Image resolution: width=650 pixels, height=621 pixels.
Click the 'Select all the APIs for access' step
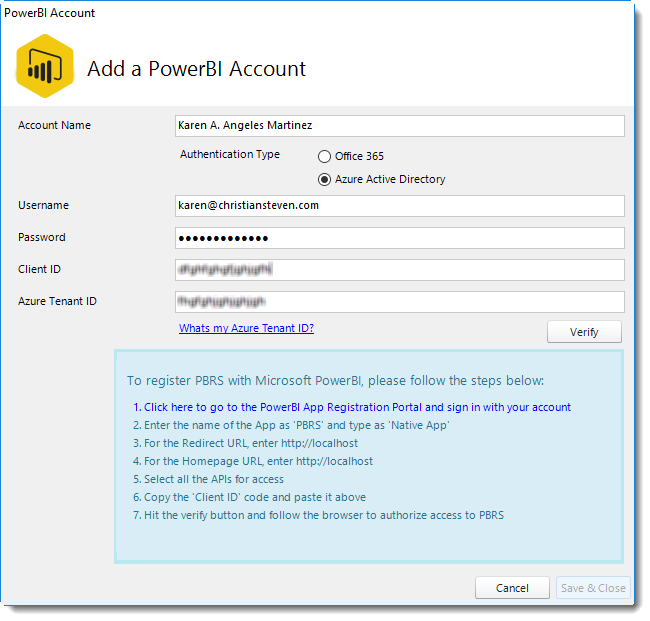[x=208, y=479]
